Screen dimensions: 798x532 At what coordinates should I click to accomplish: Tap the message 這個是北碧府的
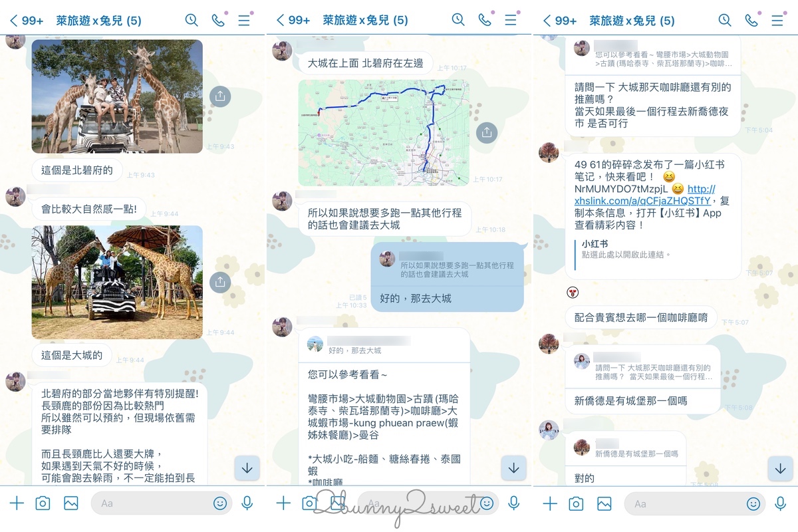(x=77, y=170)
